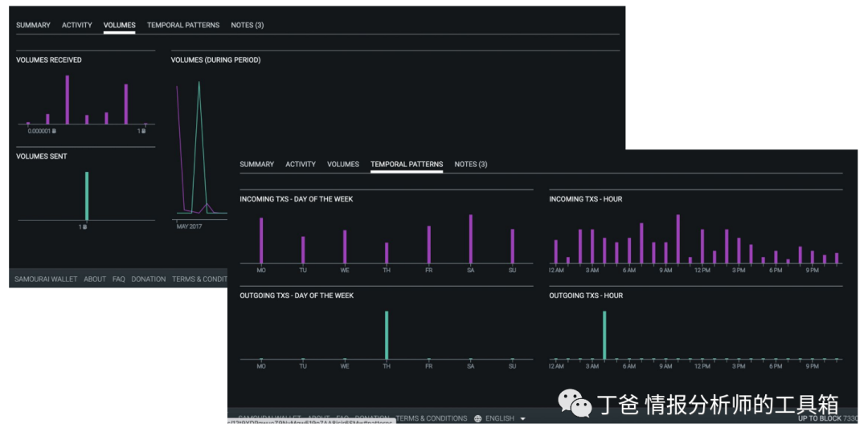The image size is (868, 444).
Task: Select the Volumes tab in the back window
Action: 120,26
